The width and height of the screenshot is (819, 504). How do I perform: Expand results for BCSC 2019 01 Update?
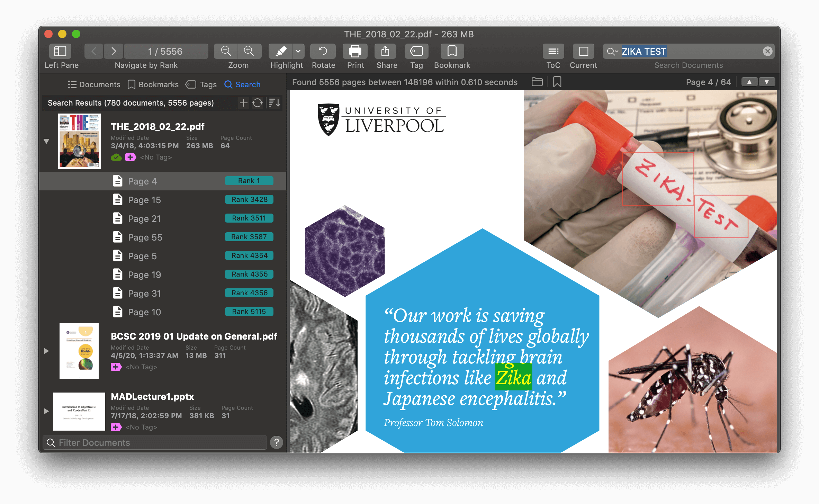46,351
